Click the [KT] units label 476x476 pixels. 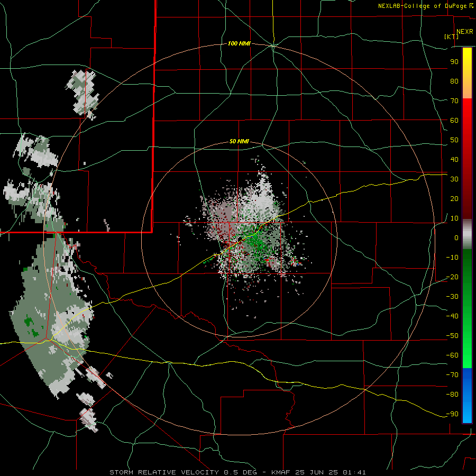coord(452,36)
